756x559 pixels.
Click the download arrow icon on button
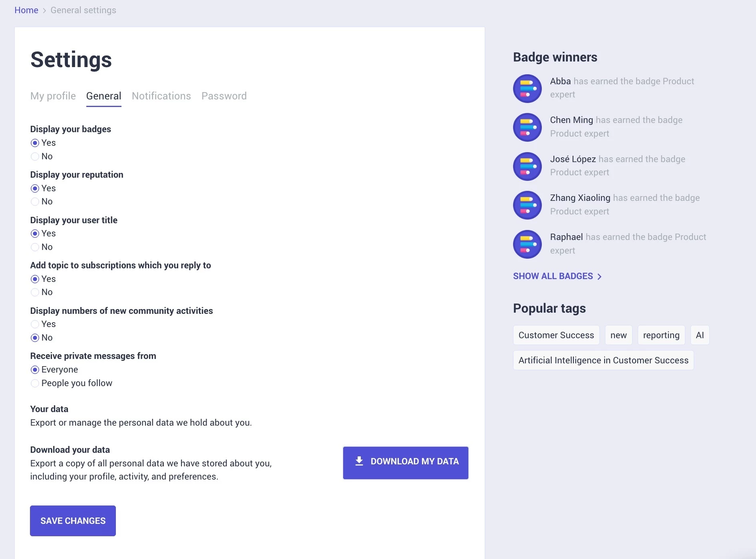[x=359, y=461]
